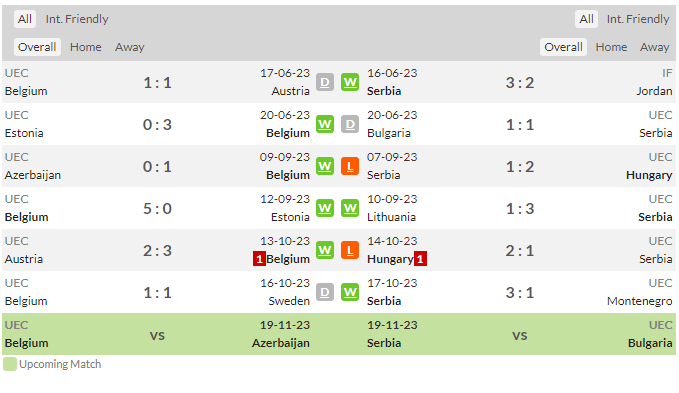Click the W badge for Estonia vs Belgium 20-06-23
The image size is (679, 393).
[x=325, y=124]
